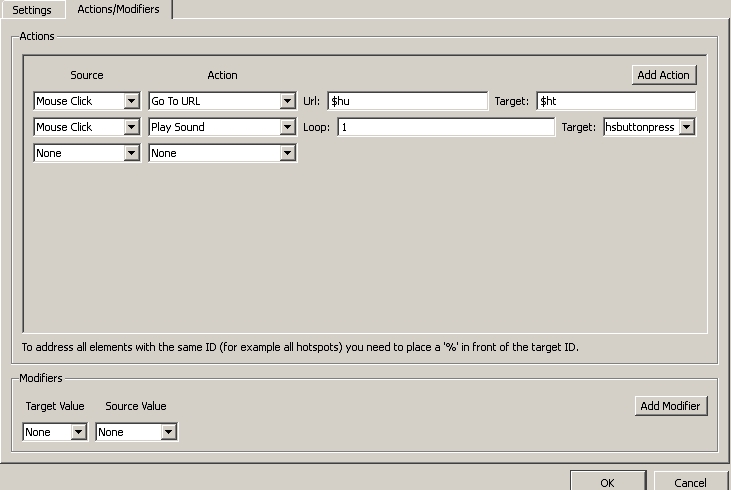The height and width of the screenshot is (490, 731).
Task: Focus the Loop input field
Action: (x=445, y=127)
